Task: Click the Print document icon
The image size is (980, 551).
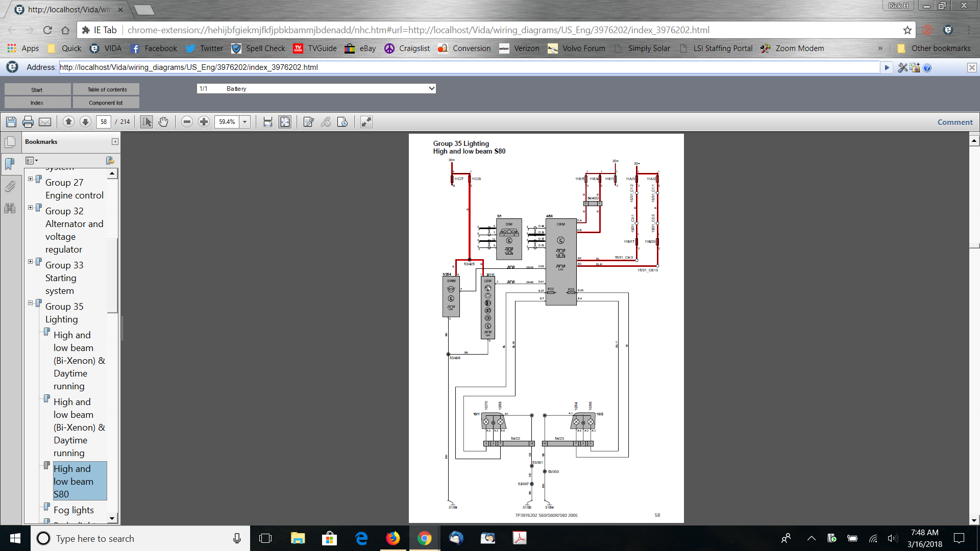Action: [28, 122]
